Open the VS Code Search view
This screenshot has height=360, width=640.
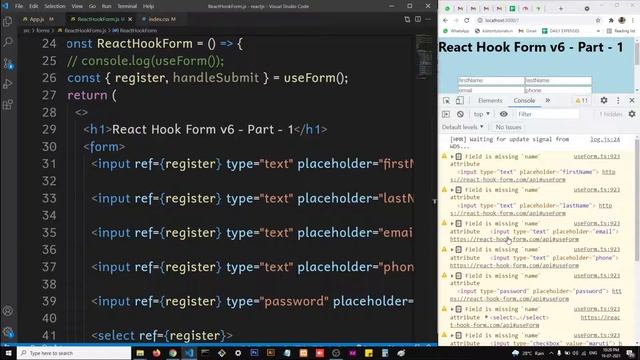(7, 42)
